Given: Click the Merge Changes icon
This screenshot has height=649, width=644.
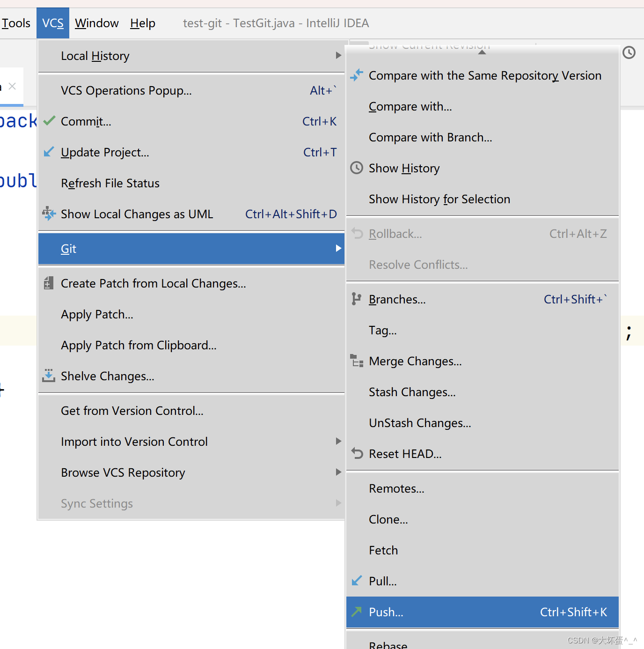Looking at the screenshot, I should pos(357,361).
